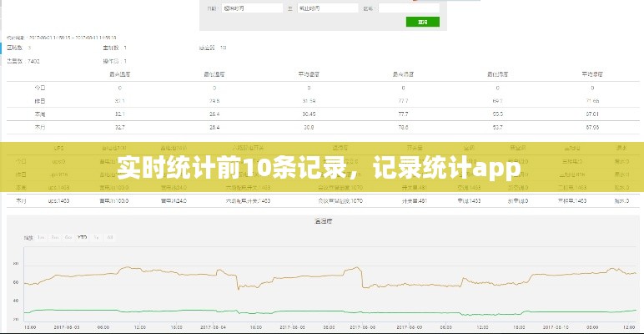
Task: Click the start time input field
Action: (252, 8)
